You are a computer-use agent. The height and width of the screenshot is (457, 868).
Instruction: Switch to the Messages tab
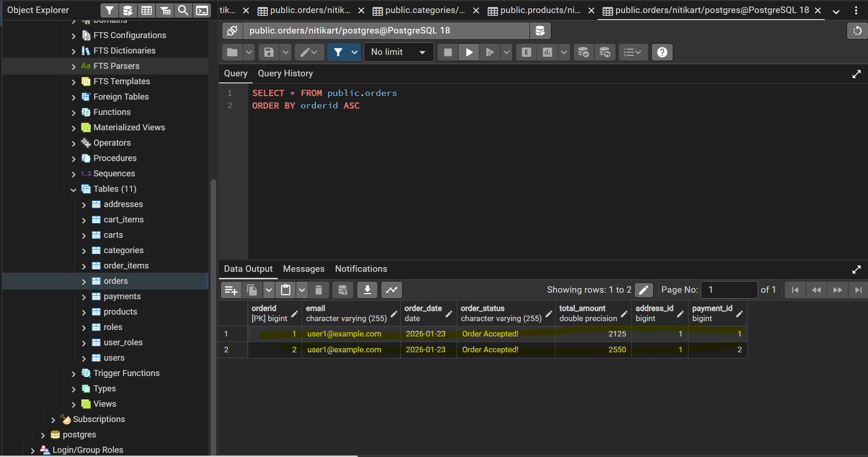tap(304, 269)
